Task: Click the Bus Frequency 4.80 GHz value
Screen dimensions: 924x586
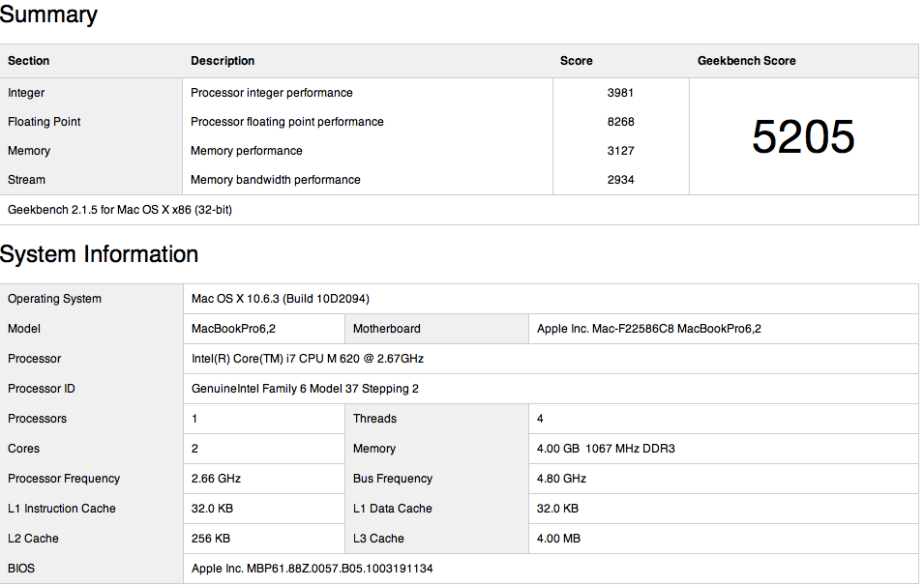Action: click(561, 479)
